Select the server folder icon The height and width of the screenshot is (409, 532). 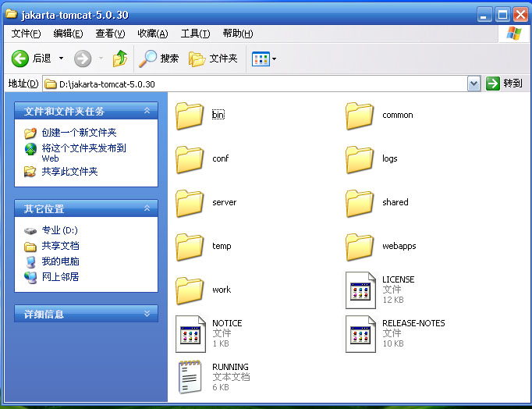click(190, 203)
